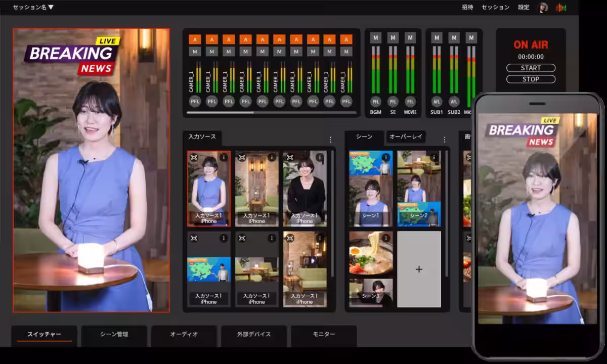This screenshot has height=364, width=607.
Task: Switch to the オーバーレイ tab
Action: click(x=406, y=136)
